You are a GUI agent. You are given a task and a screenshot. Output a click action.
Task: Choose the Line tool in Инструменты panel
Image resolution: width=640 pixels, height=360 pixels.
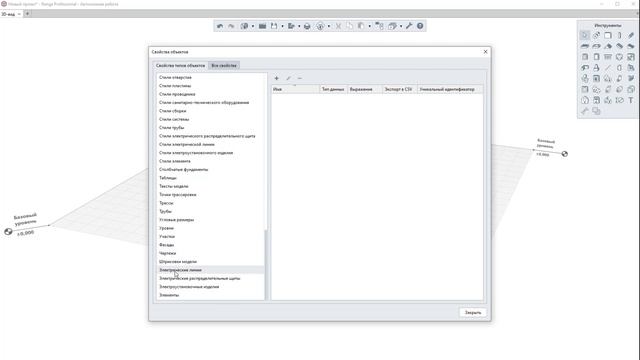(x=608, y=67)
